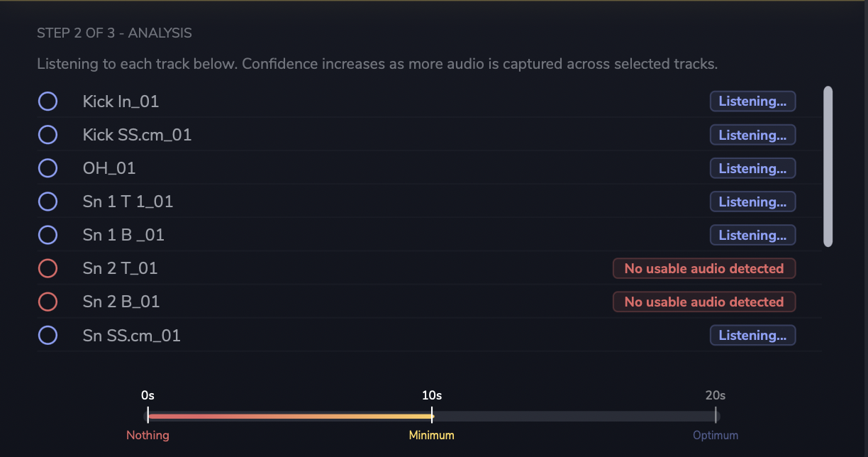Toggle the Sn 1 T 1_01 circle
Viewport: 868px width, 457px height.
[x=48, y=202]
